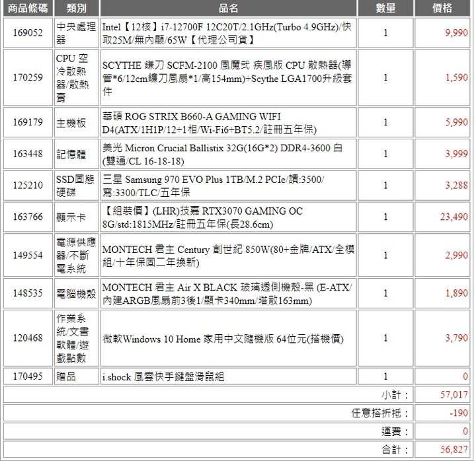The height and width of the screenshot is (461, 476).
Task: Click the 贈品 category cell
Action: [x=77, y=376]
